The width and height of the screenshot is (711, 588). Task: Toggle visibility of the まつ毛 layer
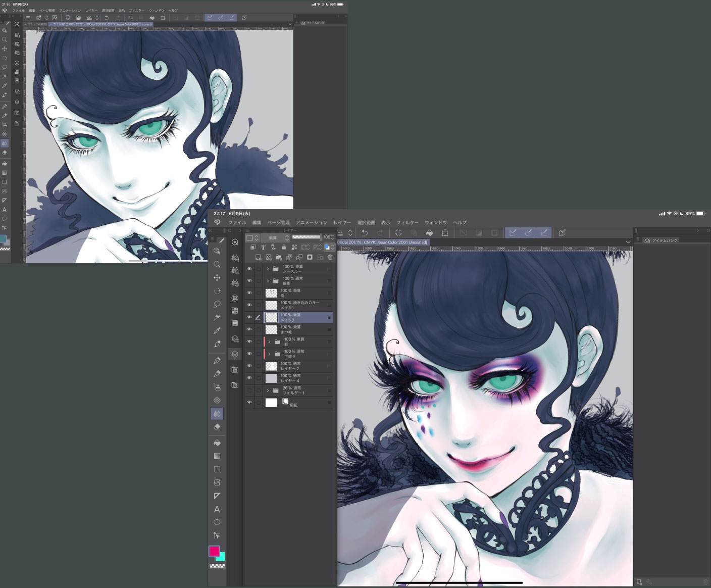249,329
